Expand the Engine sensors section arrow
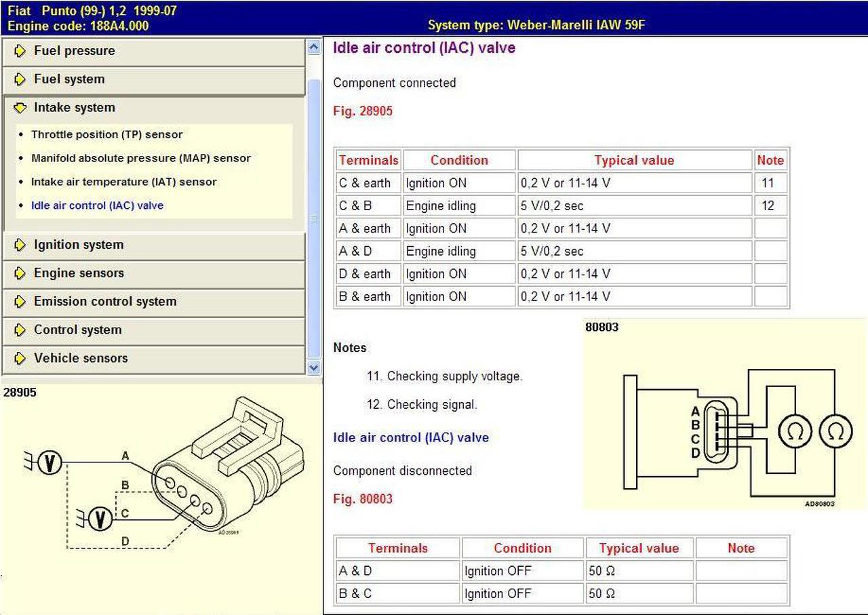 tap(20, 273)
